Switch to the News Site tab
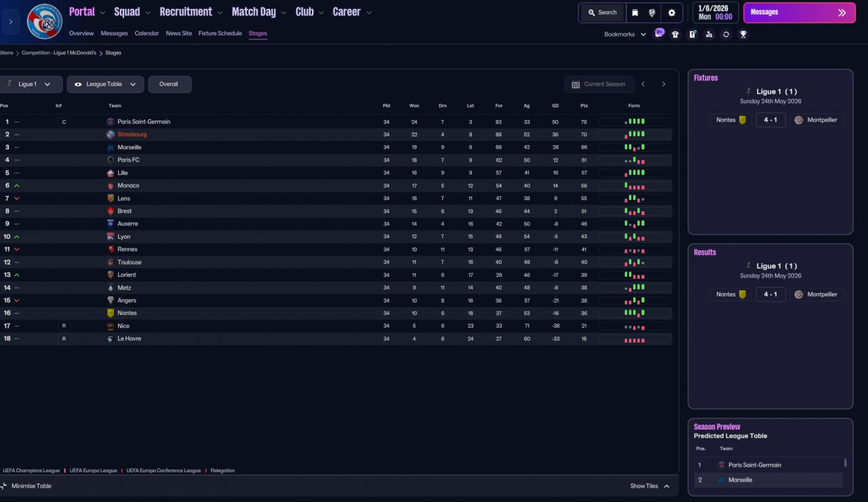The height and width of the screenshot is (502, 868). tap(179, 33)
